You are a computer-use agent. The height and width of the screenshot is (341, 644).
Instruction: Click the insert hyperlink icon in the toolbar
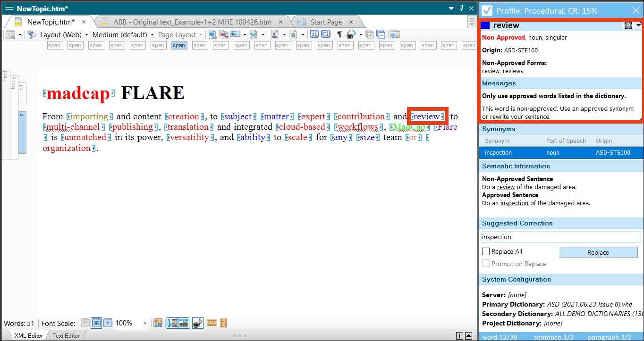pos(212,34)
